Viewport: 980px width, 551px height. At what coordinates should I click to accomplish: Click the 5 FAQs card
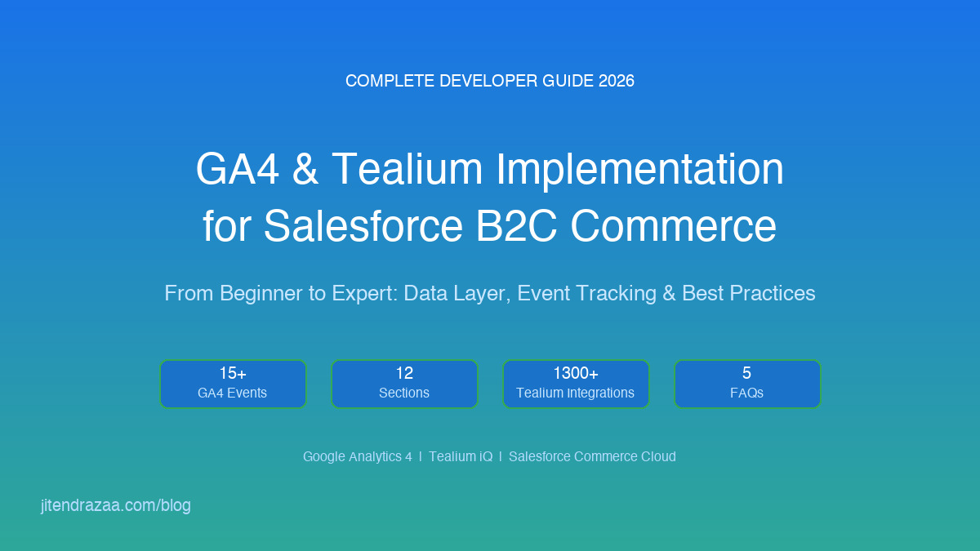(x=747, y=384)
